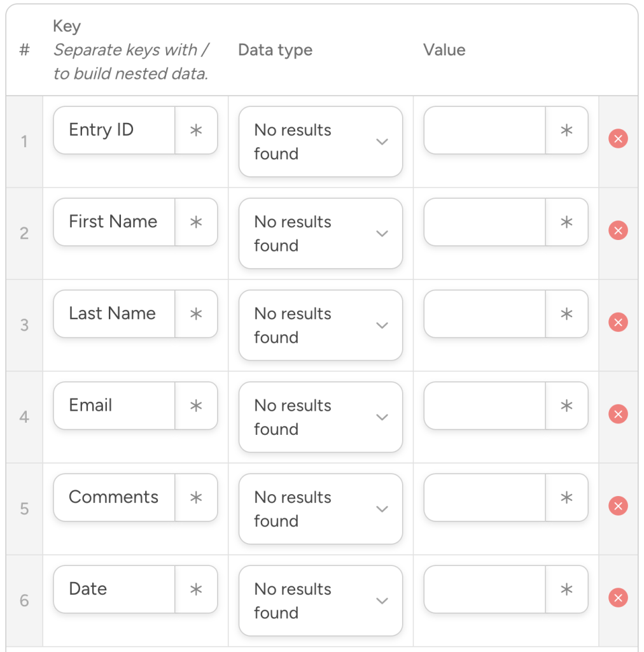
Task: Open the merge tag picker next to First Name
Action: pyautogui.click(x=196, y=222)
